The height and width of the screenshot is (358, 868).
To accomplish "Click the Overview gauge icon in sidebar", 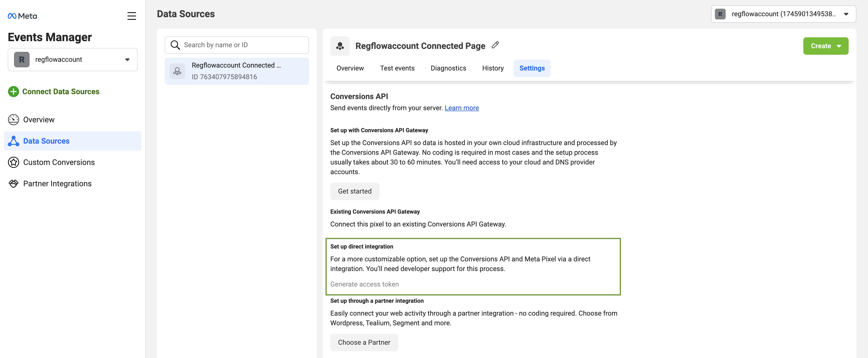I will click(x=14, y=120).
